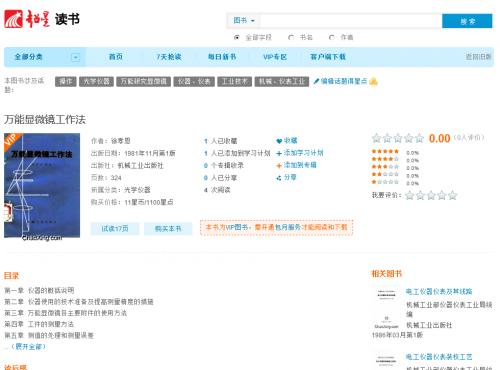Viewport: 500px width, 370px height.
Task: Expand the full catalog via 展开全部
Action: tap(29, 347)
